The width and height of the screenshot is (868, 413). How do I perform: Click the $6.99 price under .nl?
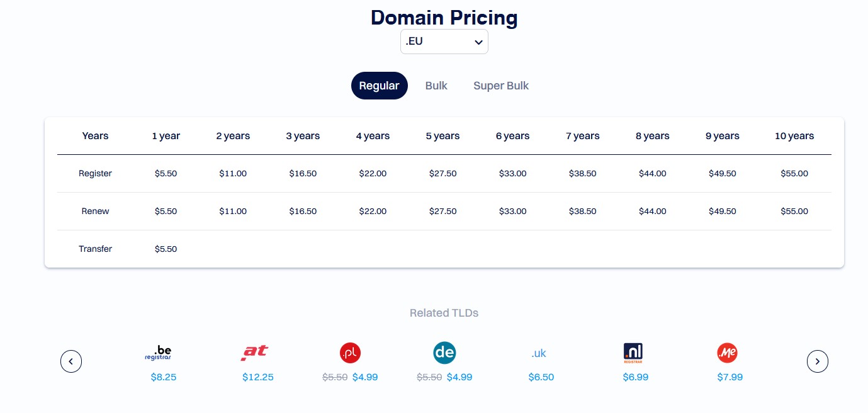tap(636, 377)
